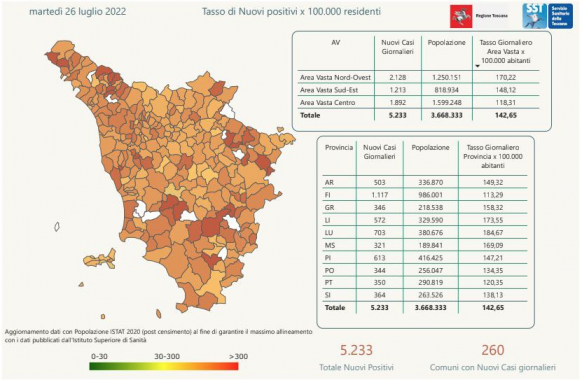Image resolution: width=582 pixels, height=380 pixels.
Task: Click rate value 158,32 for GR
Action: point(493,207)
